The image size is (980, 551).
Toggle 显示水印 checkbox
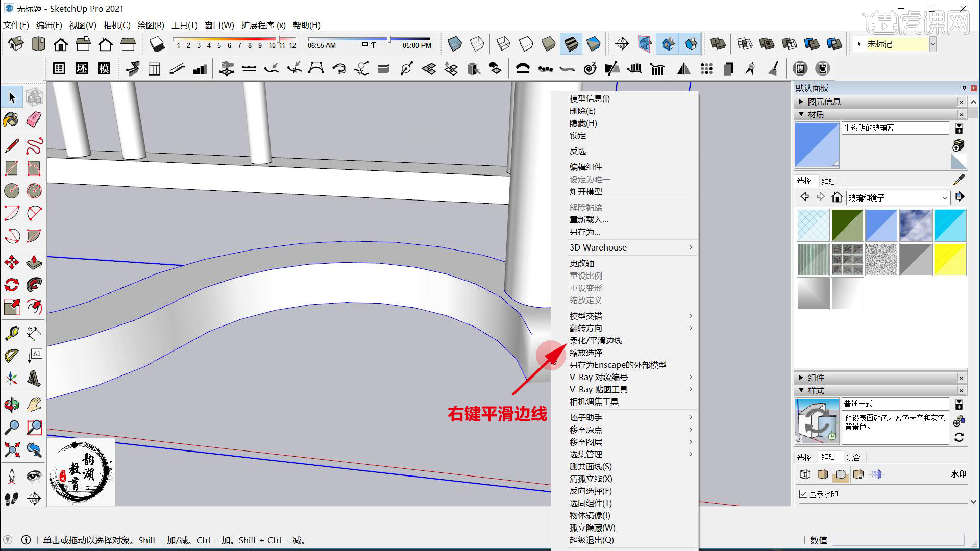[x=803, y=493]
